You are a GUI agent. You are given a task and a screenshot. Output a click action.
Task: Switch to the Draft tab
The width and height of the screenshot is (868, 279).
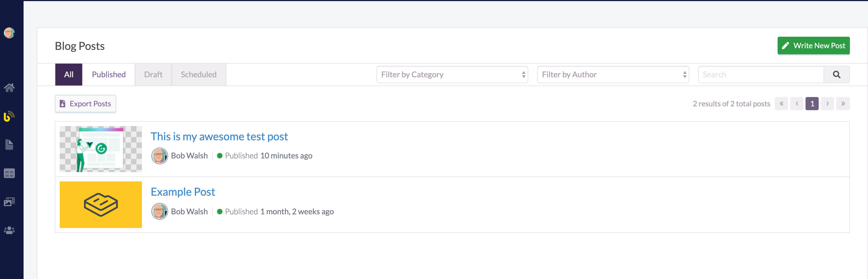153,75
